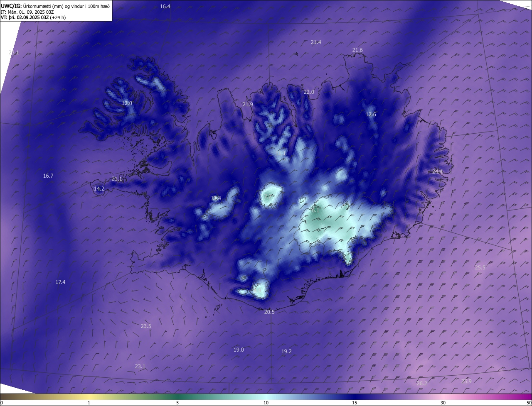Click the 21.6 value label
Image resolution: width=532 pixels, height=406 pixels.
[357, 50]
